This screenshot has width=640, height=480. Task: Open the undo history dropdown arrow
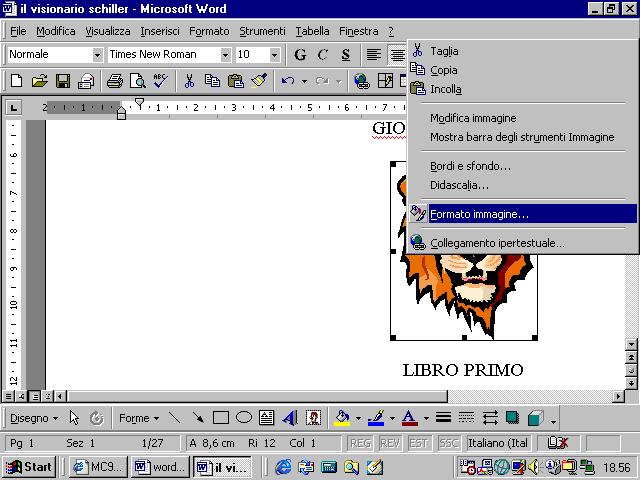(x=304, y=81)
